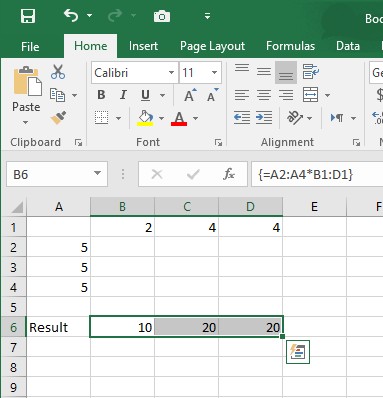Expand the Name Box dropdown arrow
The image size is (383, 398).
tap(97, 173)
